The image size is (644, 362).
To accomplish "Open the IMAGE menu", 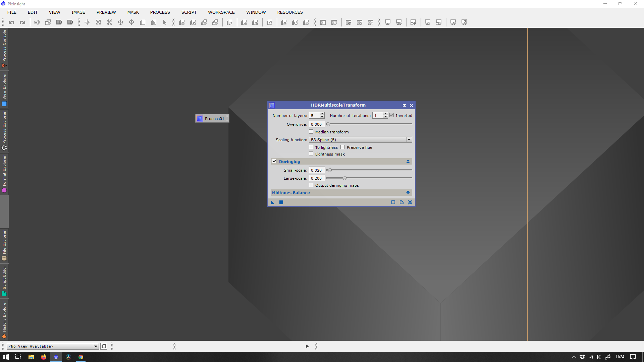I will coord(78,12).
